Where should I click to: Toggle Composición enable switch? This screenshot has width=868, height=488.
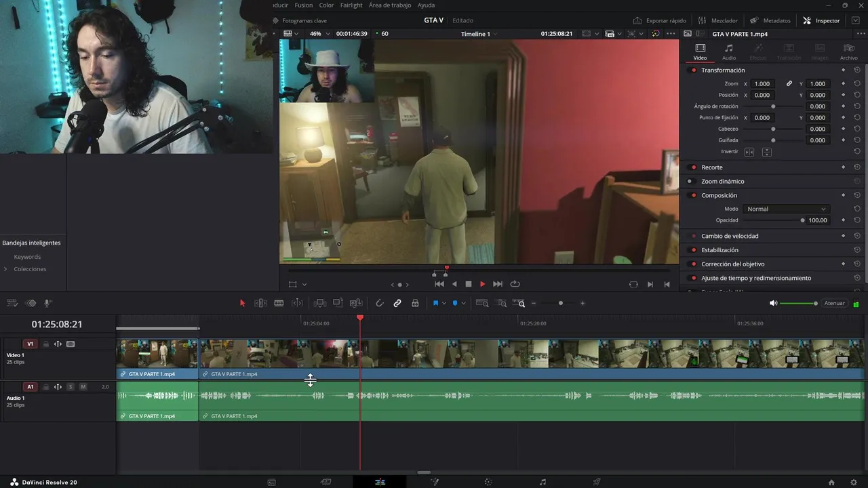tap(693, 196)
